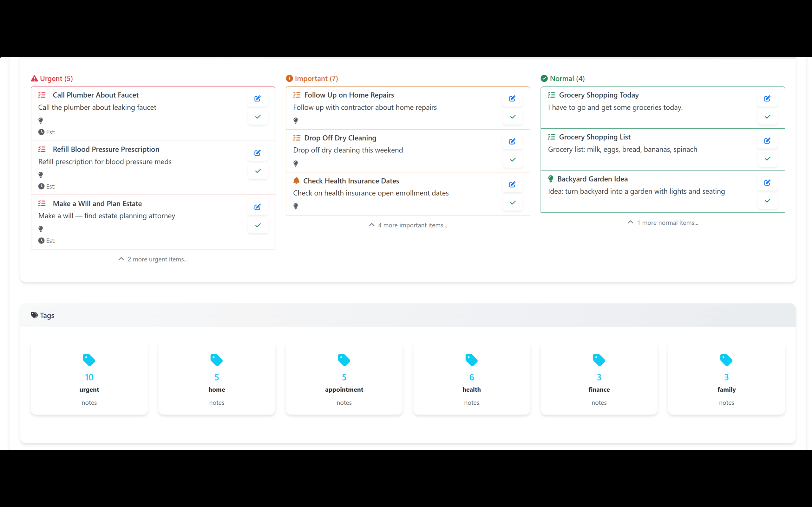This screenshot has height=507, width=812.
Task: Open the health tag card
Action: coord(471,378)
